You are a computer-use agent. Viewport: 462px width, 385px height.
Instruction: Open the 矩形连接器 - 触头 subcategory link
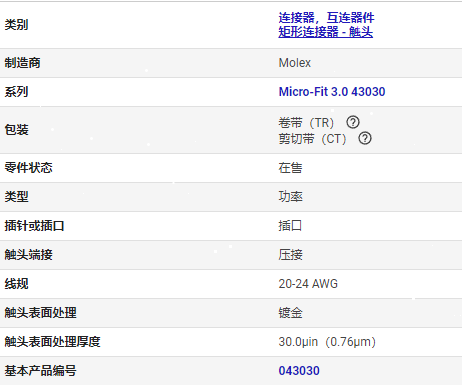(326, 32)
